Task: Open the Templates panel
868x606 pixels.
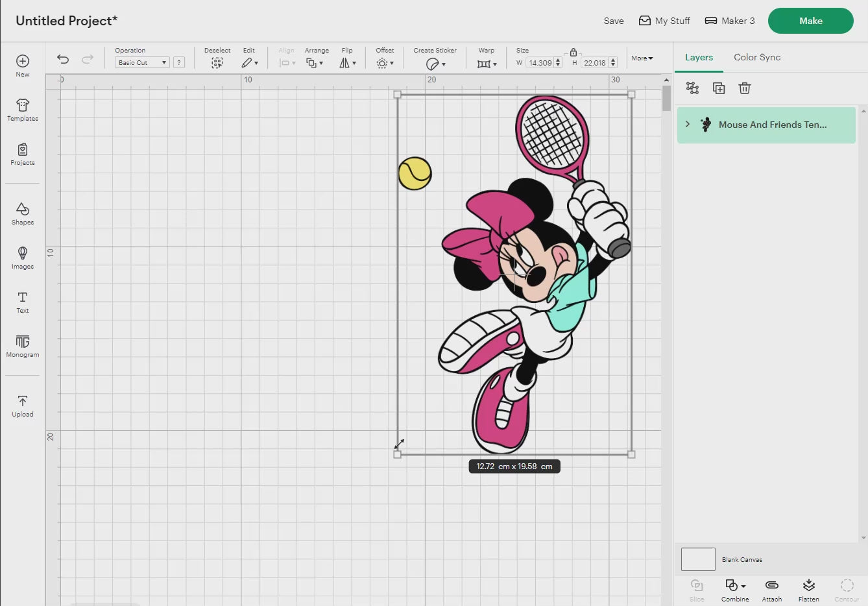Action: 23,110
